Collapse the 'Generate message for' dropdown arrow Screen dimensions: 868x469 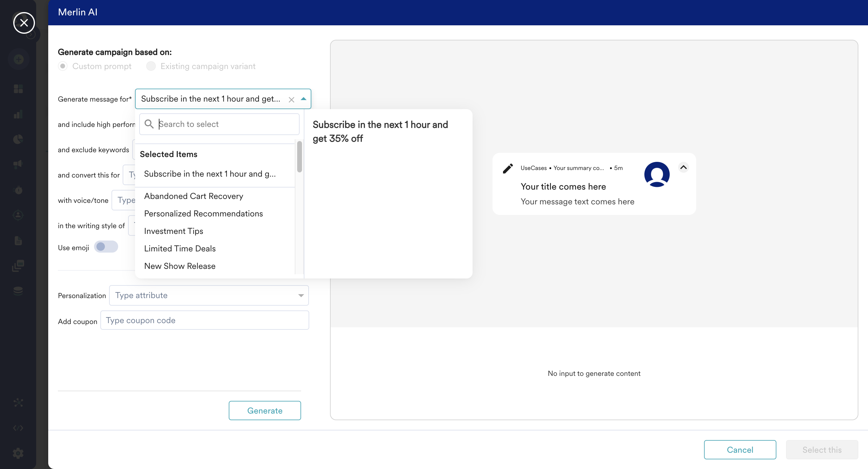pyautogui.click(x=303, y=99)
